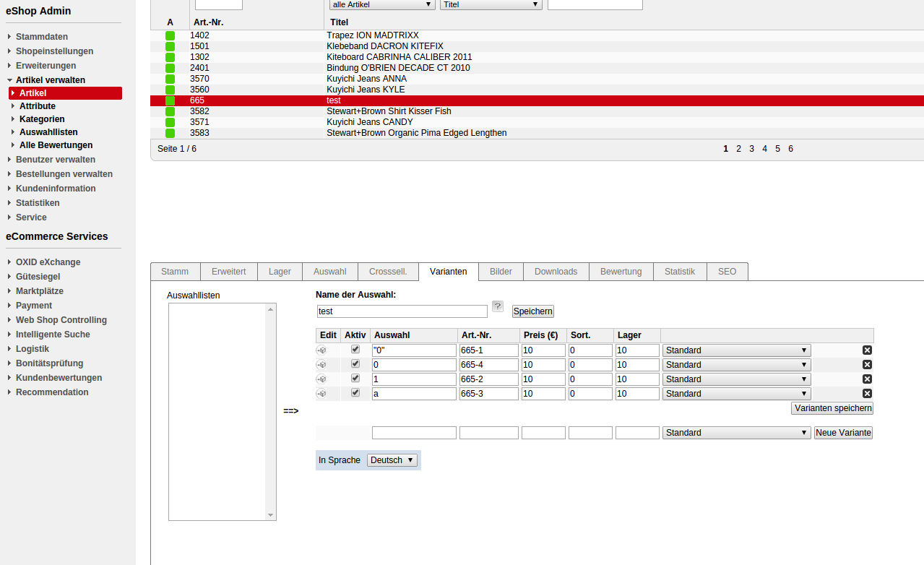Click the help question mark icon
Screen dimensions: 924x565
point(498,306)
